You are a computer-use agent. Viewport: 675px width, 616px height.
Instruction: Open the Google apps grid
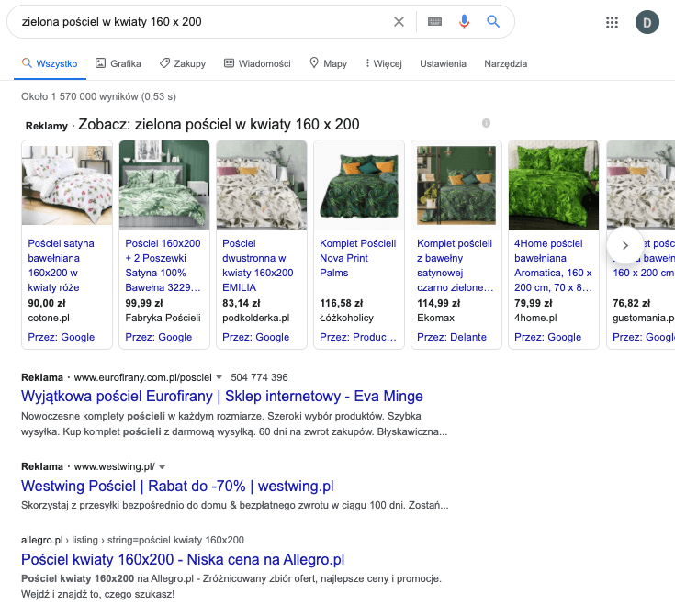click(x=612, y=22)
